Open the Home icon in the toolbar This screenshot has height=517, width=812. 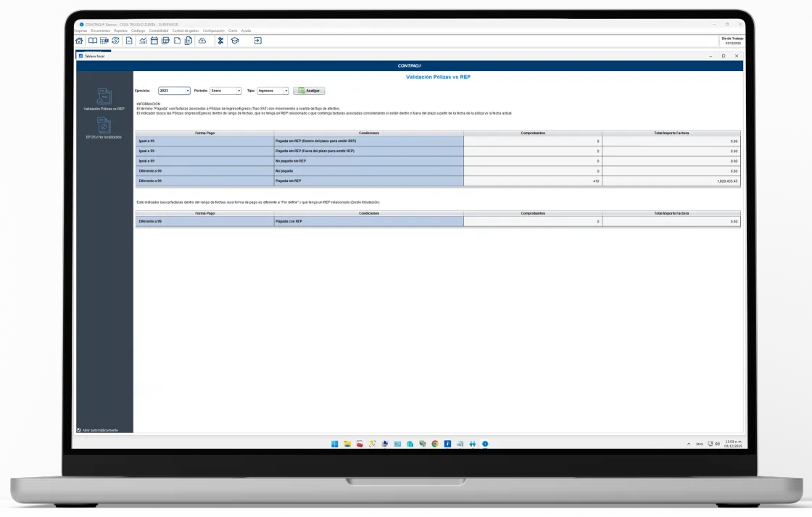point(79,41)
